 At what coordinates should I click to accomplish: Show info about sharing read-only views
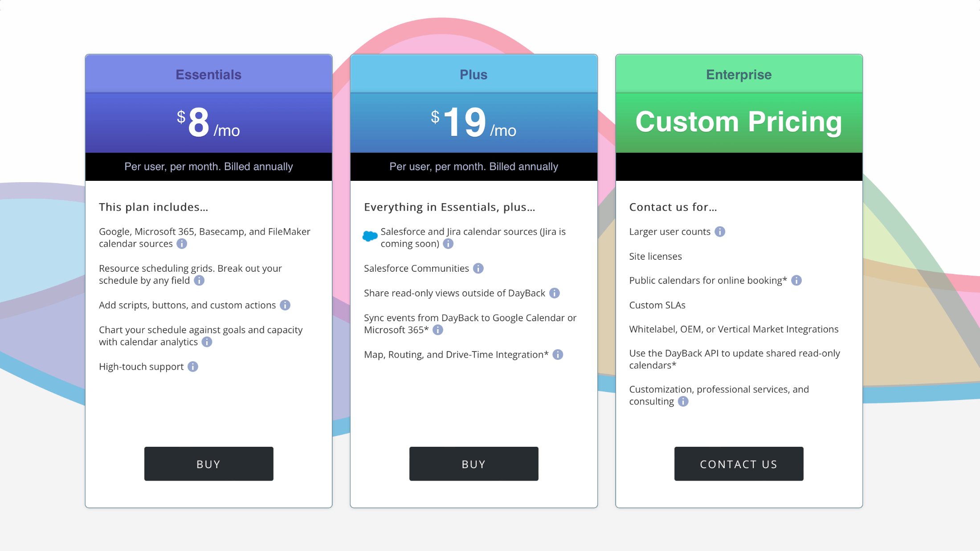(555, 293)
